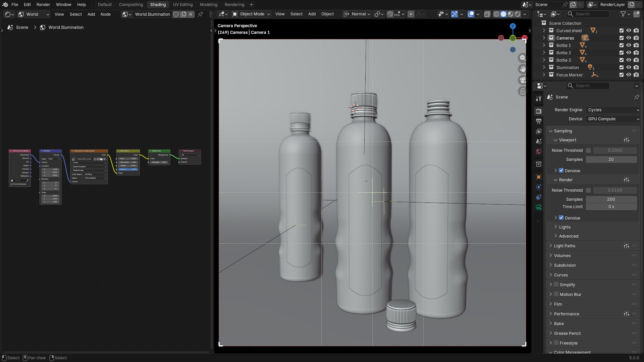Viewport: 644px width, 362px height.
Task: Switch viewport to rendered shading mode
Action: pyautogui.click(x=518, y=14)
